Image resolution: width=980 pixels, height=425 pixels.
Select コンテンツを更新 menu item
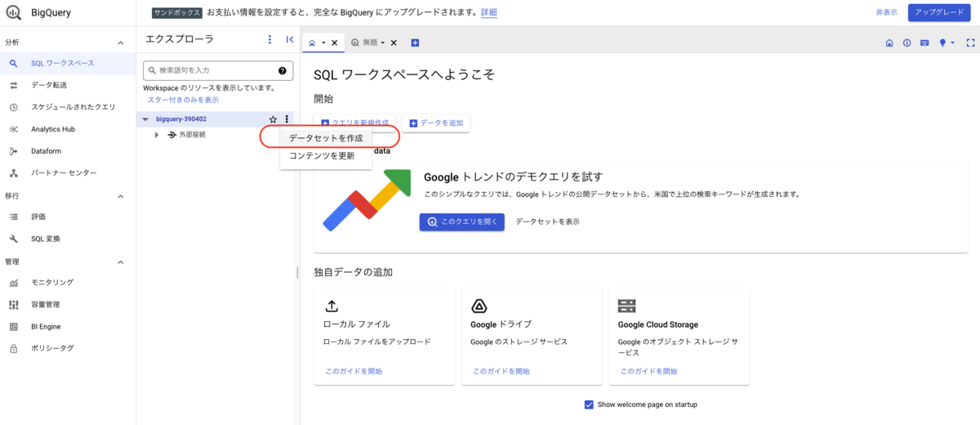(x=326, y=155)
